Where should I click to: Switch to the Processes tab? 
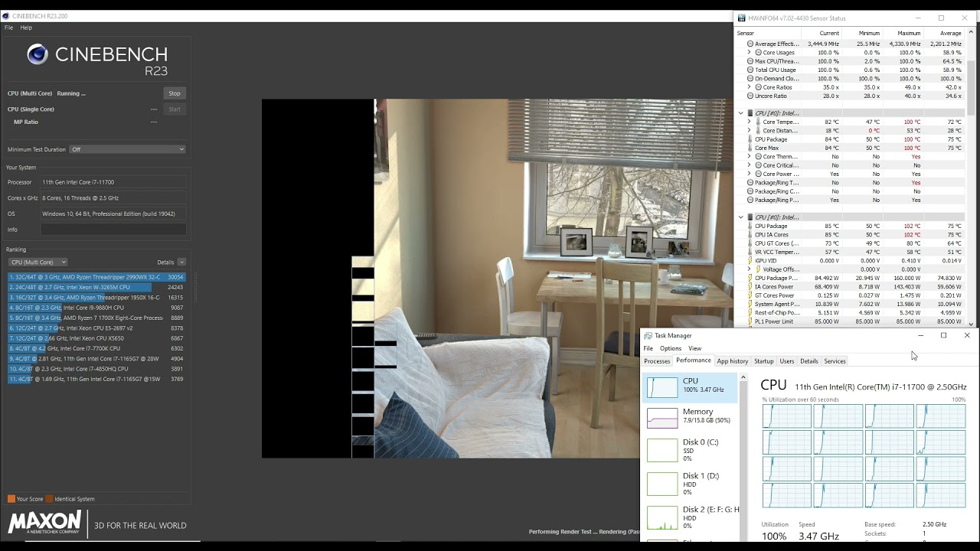click(x=657, y=361)
